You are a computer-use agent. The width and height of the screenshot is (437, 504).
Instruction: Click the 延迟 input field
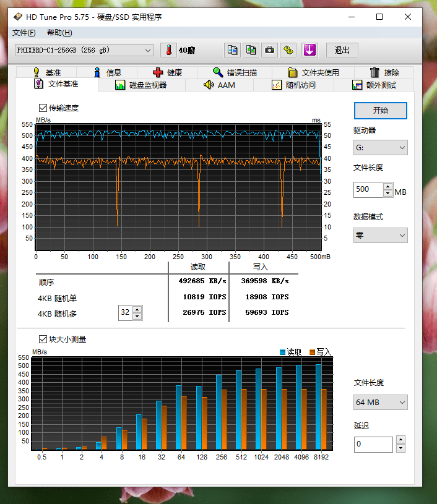pyautogui.click(x=373, y=444)
